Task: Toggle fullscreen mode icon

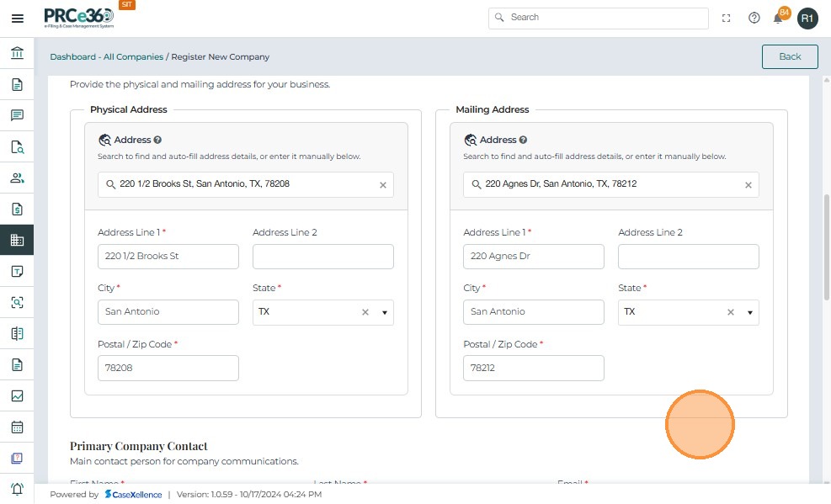Action: (727, 18)
